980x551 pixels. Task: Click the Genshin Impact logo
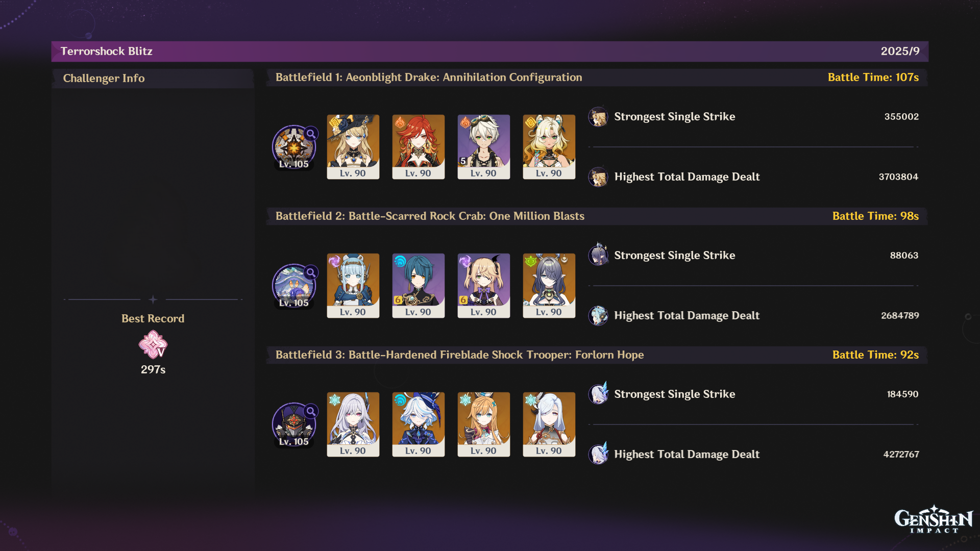click(934, 519)
